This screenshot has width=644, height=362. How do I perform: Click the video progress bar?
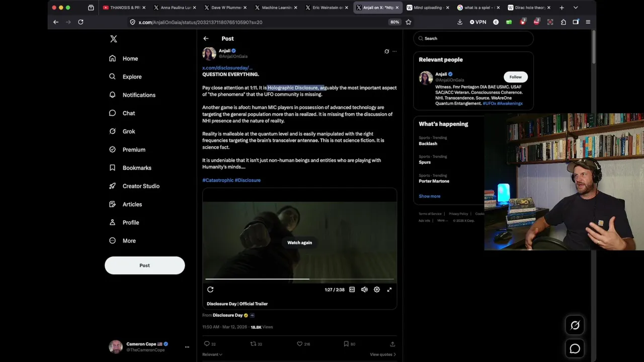299,279
